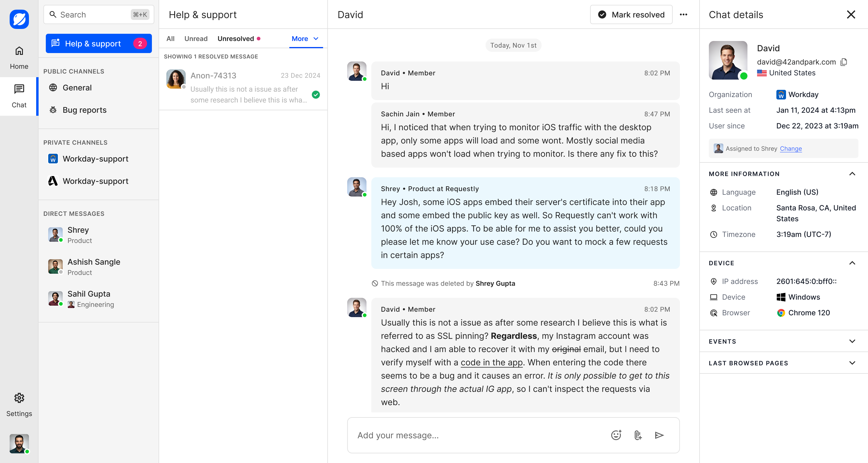Click the attachment paperclip icon

[x=637, y=435]
